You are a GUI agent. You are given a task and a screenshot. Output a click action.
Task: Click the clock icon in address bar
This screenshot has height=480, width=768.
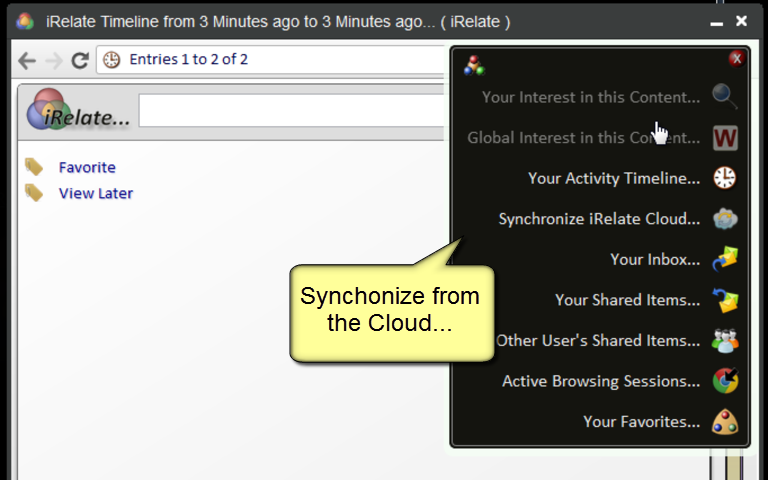click(x=112, y=60)
